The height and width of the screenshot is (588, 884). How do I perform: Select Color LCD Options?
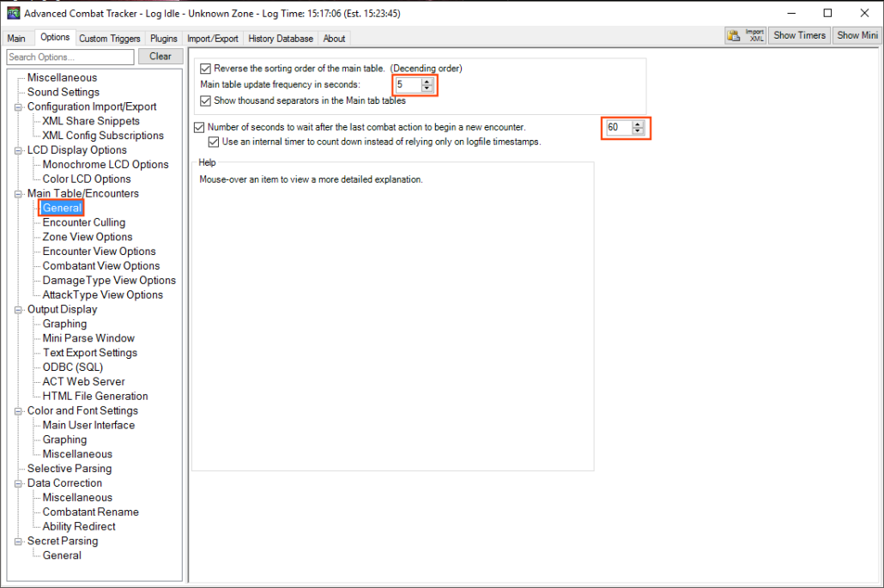point(87,179)
